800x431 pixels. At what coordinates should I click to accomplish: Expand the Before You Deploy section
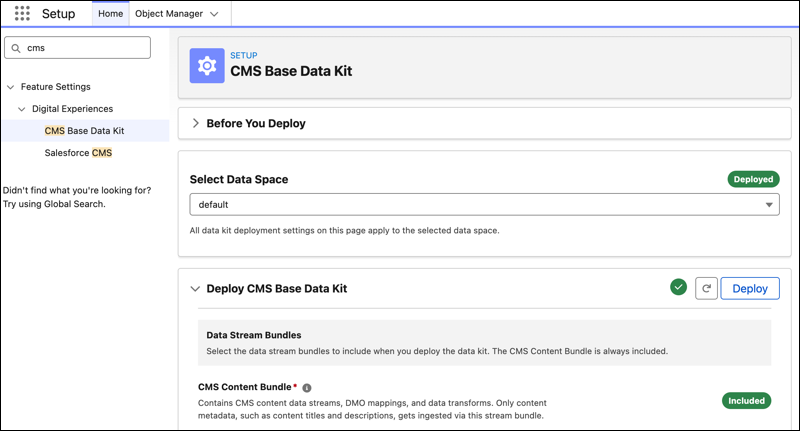click(195, 123)
